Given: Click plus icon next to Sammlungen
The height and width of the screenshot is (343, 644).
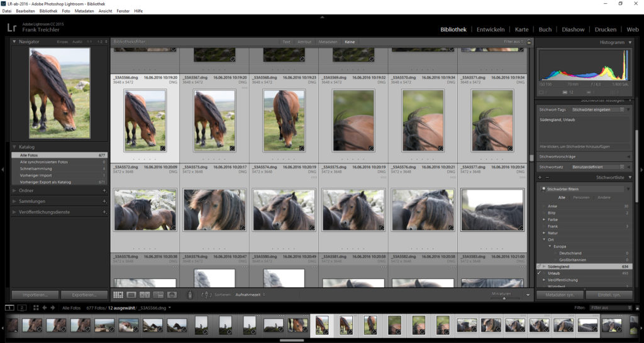Looking at the screenshot, I should [104, 202].
